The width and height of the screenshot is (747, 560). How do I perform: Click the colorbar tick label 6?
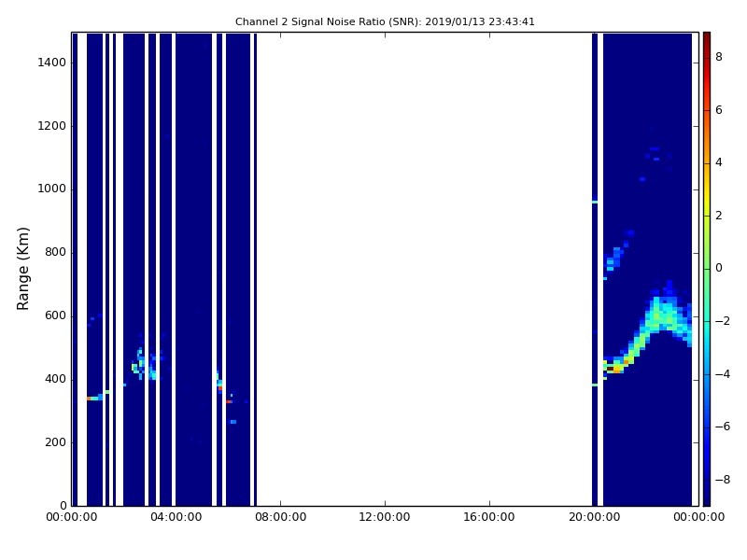pos(719,110)
